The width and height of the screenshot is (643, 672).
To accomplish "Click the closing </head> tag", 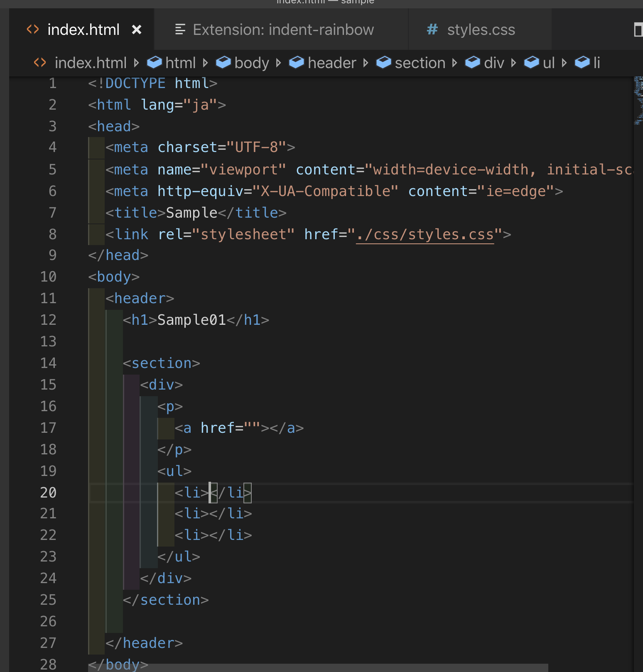I will (118, 255).
